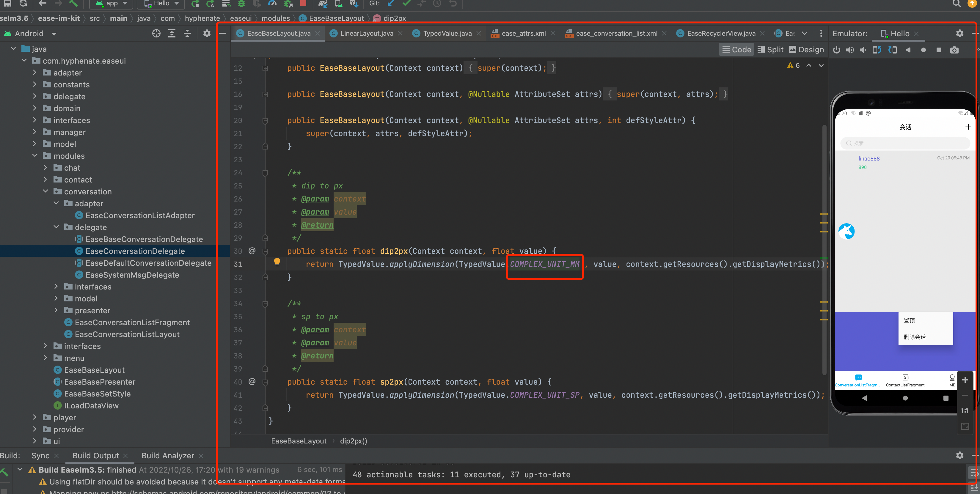Click emulator rotate right icon
The image size is (980, 494).
coord(893,50)
